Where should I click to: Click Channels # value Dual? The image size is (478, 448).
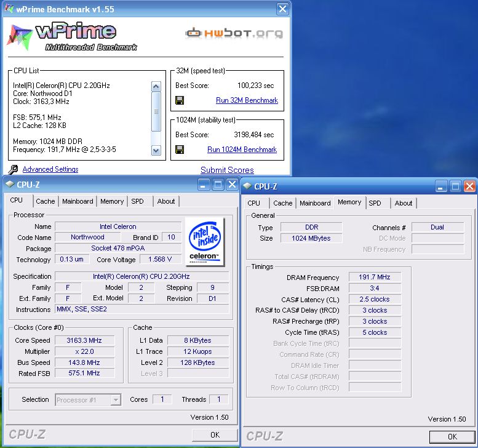437,227
